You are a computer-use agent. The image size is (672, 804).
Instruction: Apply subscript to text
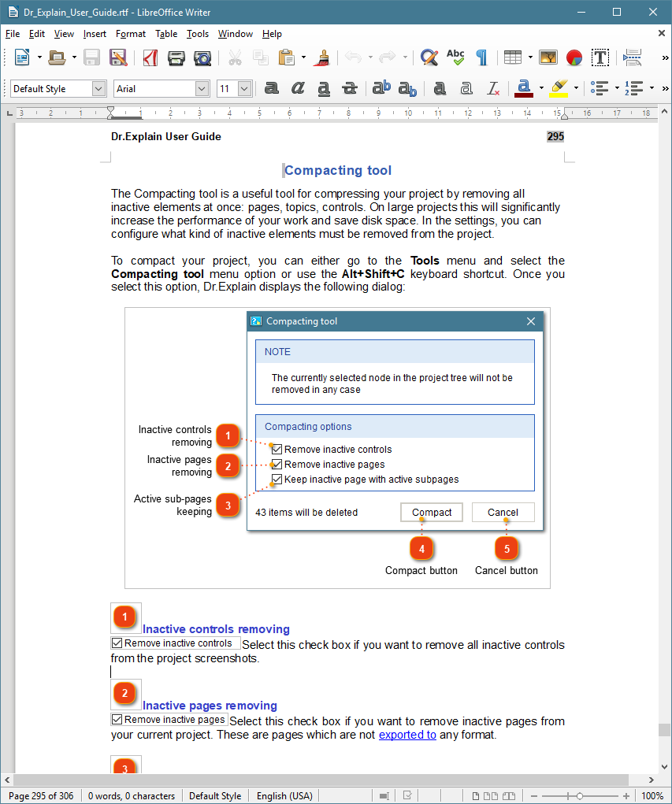coord(408,88)
